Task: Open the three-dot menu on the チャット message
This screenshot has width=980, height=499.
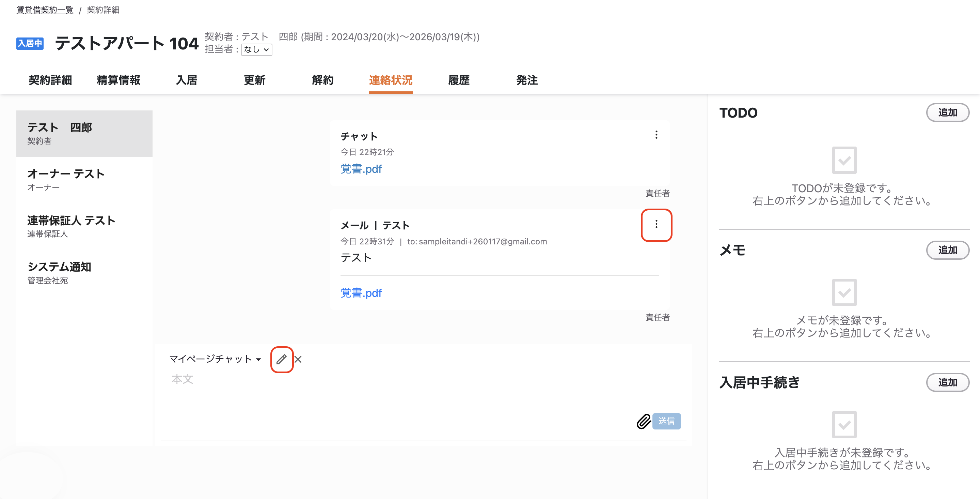Action: 656,134
